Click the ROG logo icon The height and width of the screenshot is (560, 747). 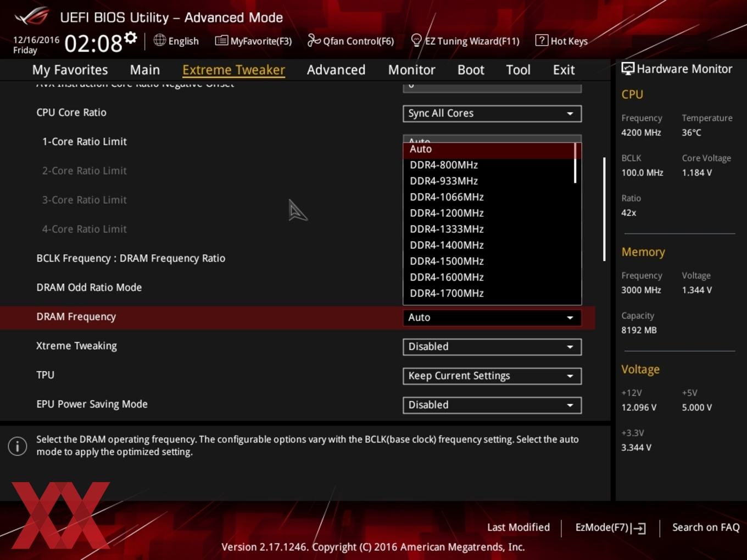[x=32, y=16]
